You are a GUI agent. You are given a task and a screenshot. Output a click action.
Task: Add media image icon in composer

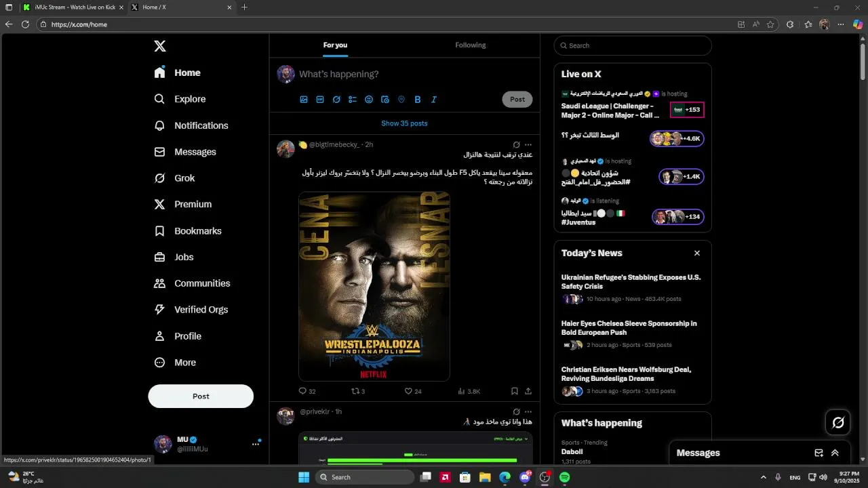pos(304,100)
